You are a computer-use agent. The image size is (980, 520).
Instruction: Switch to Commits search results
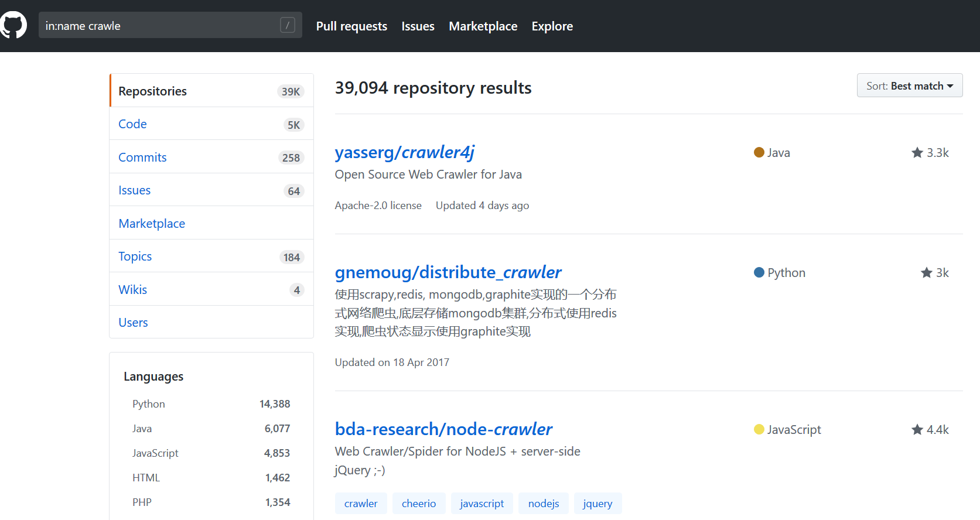click(x=211, y=157)
